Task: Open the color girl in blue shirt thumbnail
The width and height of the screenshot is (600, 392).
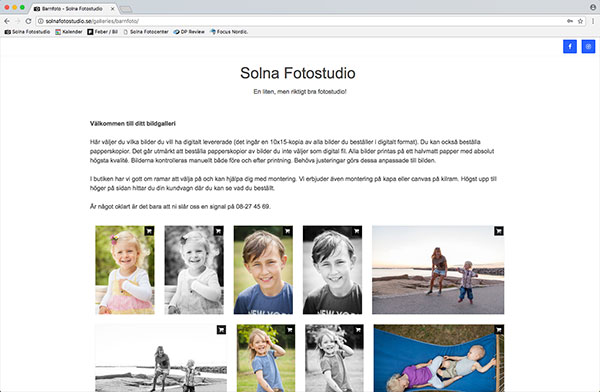Action: coord(266,358)
